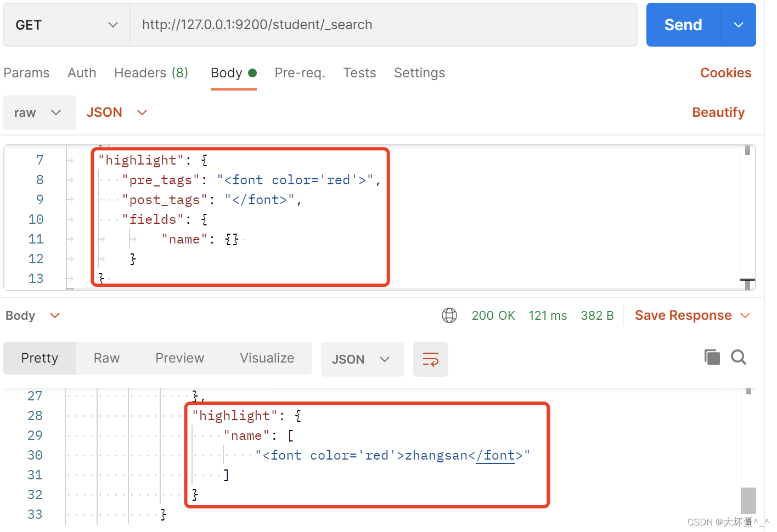Screen dimensions: 777x532
Task: Expand the response Body section dropdown
Action: pyautogui.click(x=32, y=315)
